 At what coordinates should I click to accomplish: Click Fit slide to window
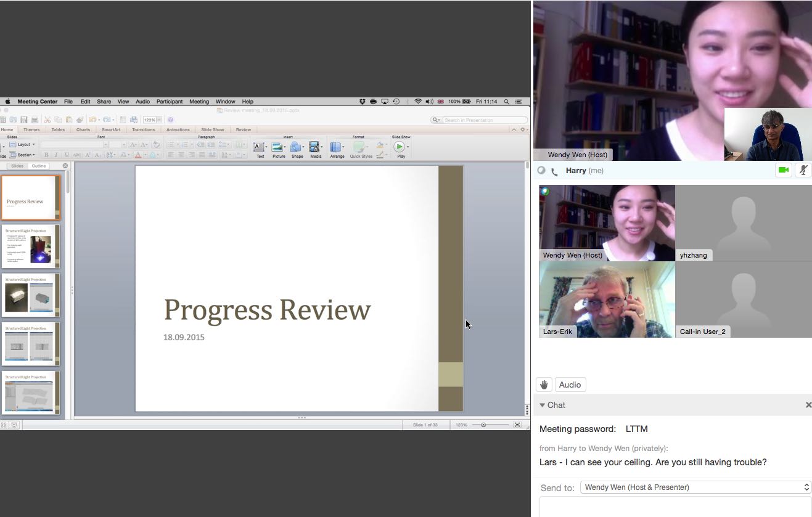517,424
